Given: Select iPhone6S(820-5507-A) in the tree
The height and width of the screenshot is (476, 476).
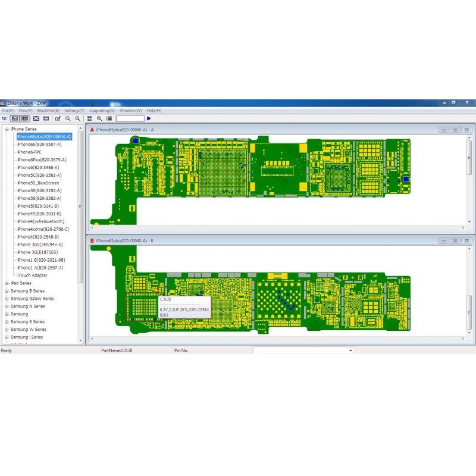Looking at the screenshot, I should point(39,145).
